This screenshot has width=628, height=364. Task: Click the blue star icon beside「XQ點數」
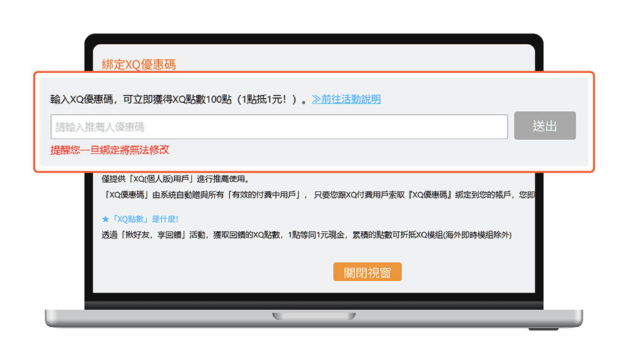(x=106, y=219)
